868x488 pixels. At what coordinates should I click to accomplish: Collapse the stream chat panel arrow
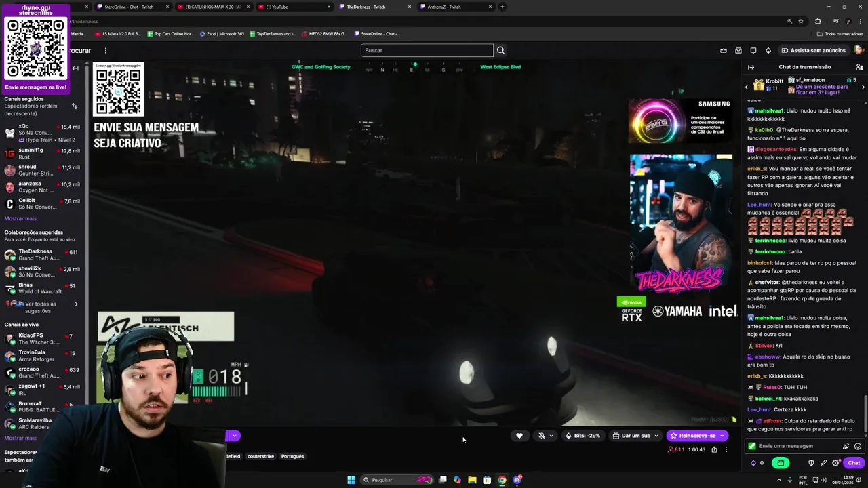pos(751,67)
